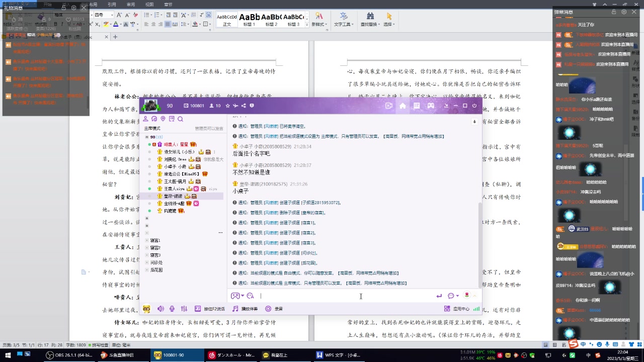
Task: Choose the text highlight color swatch
Action: 107,24
